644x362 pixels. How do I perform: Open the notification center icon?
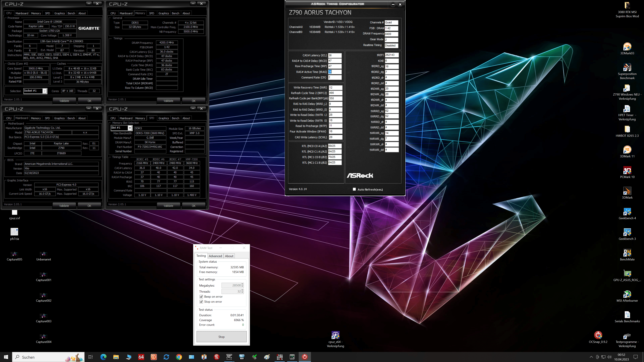coord(636,357)
